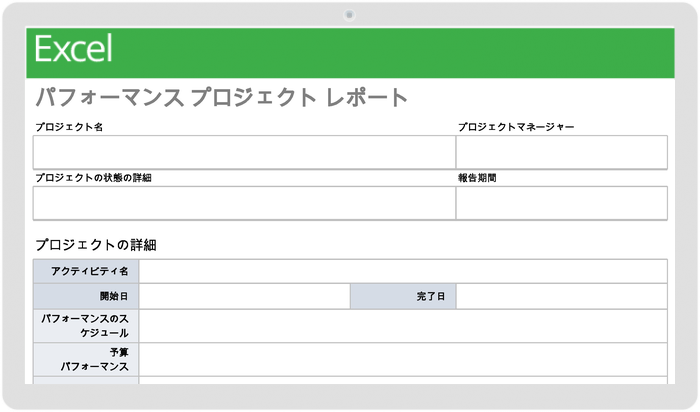Click the プロジェクト名 field label
Screen dimensions: 700x412
pyautogui.click(x=69, y=127)
